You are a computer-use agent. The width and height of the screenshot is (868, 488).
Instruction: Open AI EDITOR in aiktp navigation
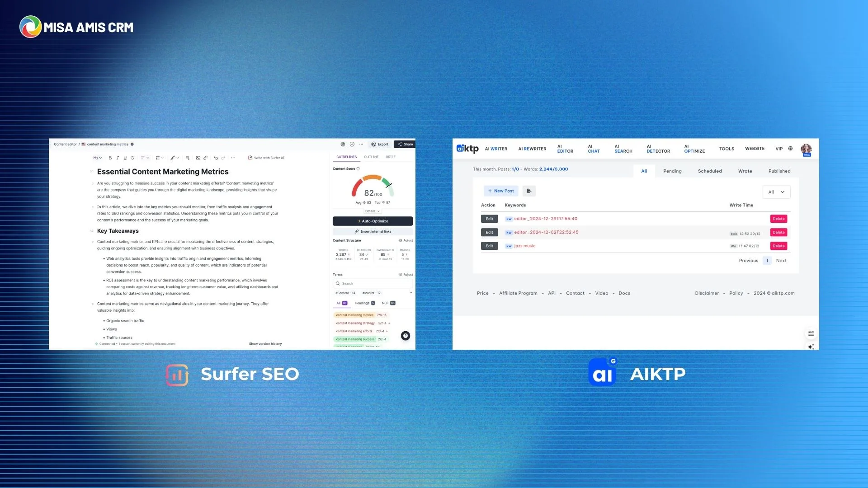[565, 149]
